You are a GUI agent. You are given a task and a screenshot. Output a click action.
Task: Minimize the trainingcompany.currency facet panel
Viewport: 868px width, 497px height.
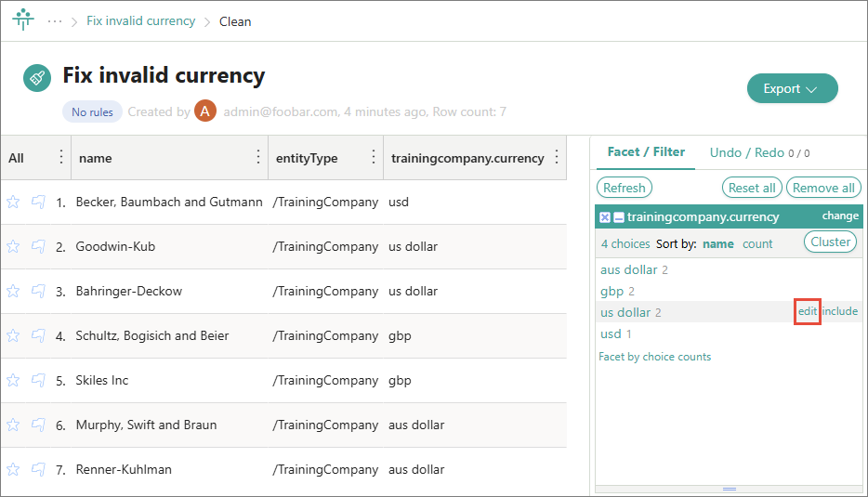(619, 217)
